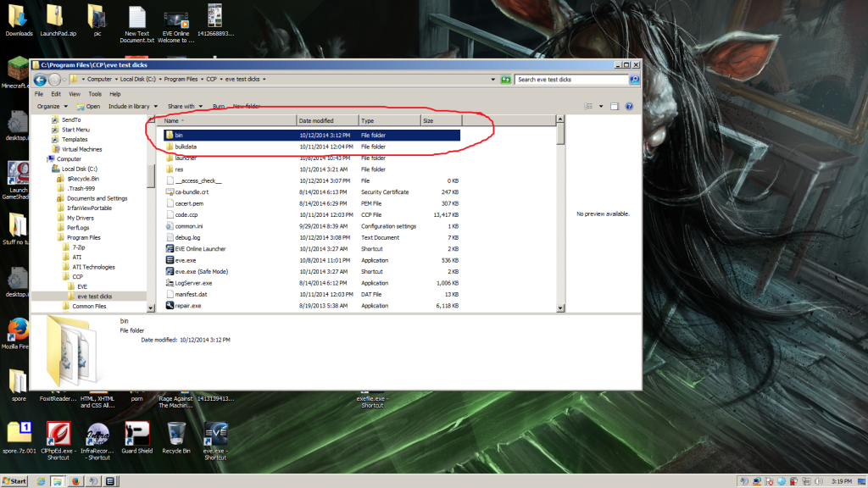The width and height of the screenshot is (868, 488).
Task: Select EVE Online Welcome desktop icon
Action: 176,25
